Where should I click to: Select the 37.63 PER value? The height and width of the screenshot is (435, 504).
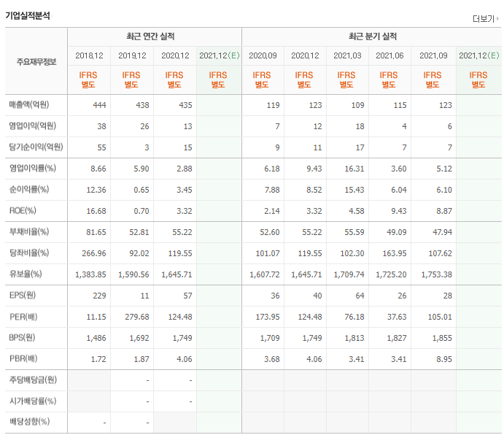click(x=397, y=317)
